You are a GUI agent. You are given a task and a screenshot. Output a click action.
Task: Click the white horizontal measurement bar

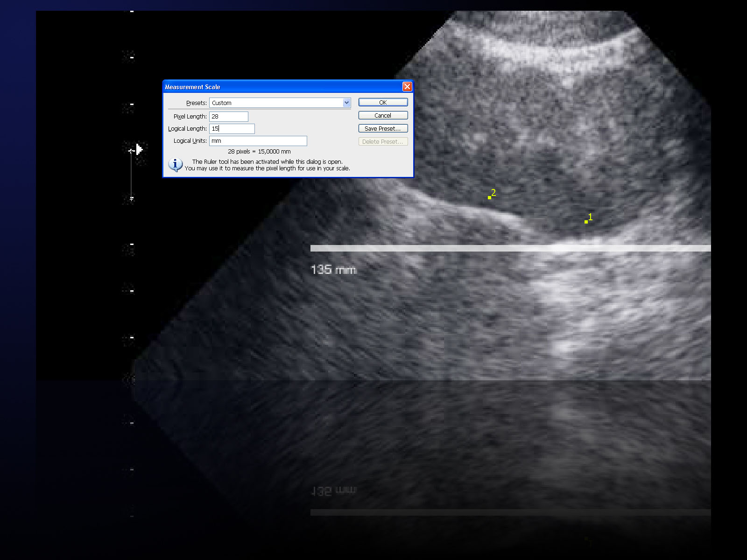509,248
